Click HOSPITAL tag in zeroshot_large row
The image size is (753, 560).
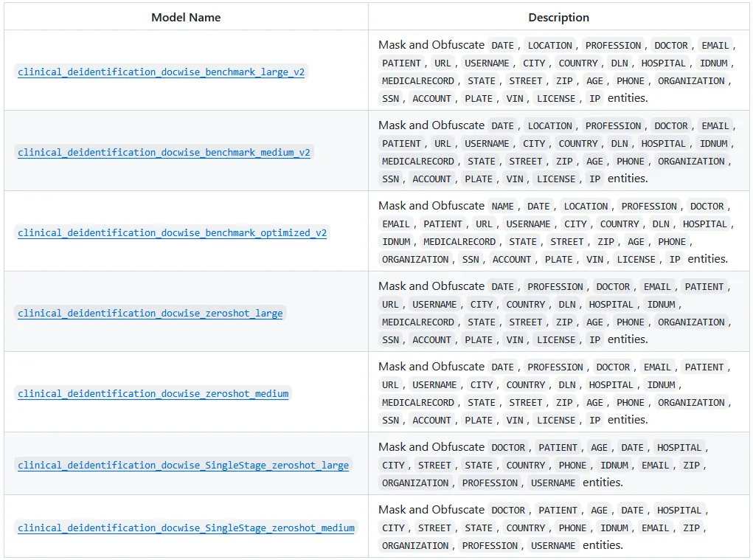[x=611, y=305]
